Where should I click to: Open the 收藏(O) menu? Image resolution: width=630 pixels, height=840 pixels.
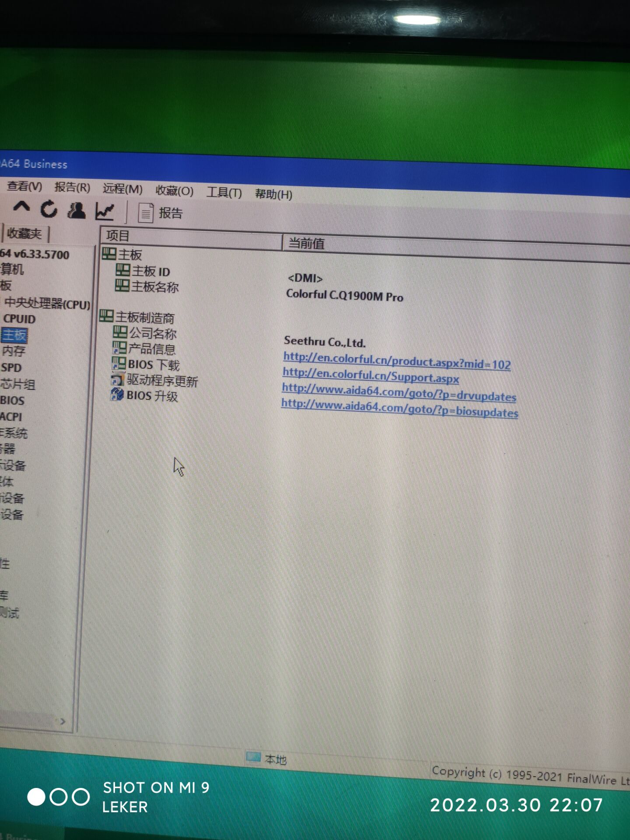[x=175, y=191]
